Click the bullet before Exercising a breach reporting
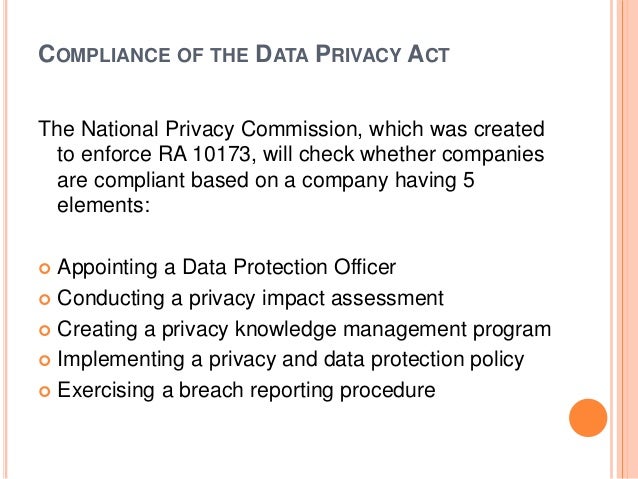638x479 pixels. tap(44, 392)
